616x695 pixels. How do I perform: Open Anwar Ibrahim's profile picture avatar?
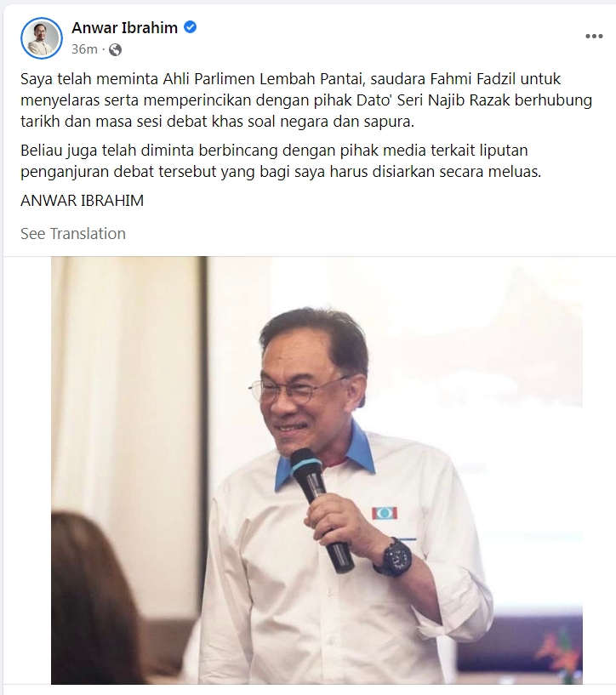coord(41,38)
